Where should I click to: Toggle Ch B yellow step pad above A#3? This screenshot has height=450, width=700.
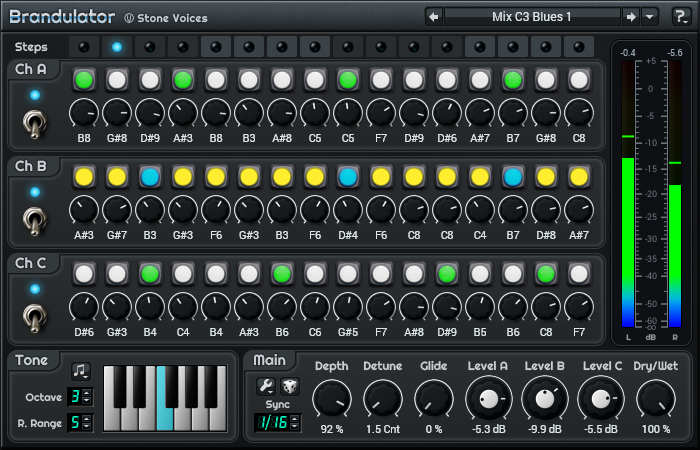point(84,177)
